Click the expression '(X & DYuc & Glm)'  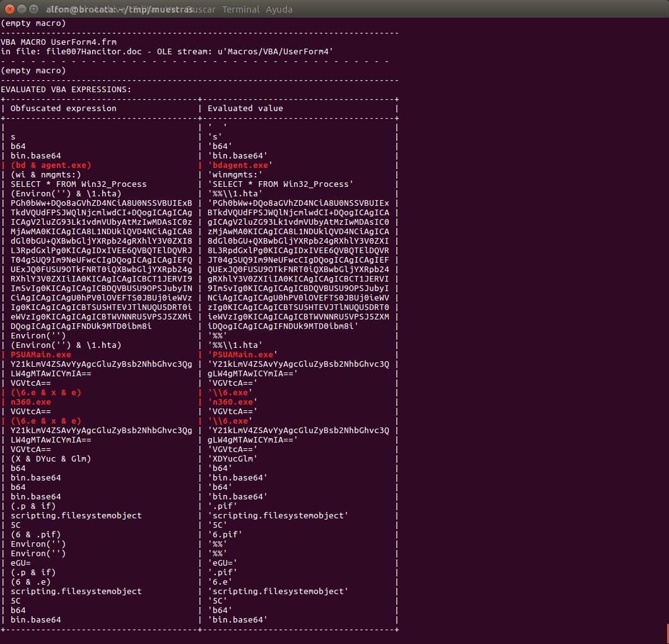point(50,459)
